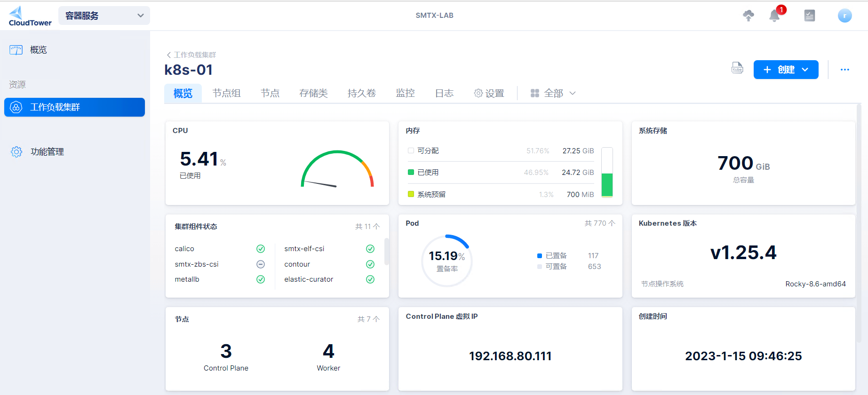The height and width of the screenshot is (395, 868).
Task: Select 工作负载集群 in sidebar
Action: tap(75, 107)
